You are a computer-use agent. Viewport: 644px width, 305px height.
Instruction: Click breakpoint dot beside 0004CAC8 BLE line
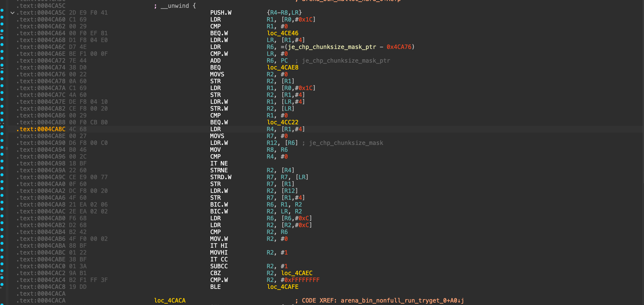pos(2,284)
